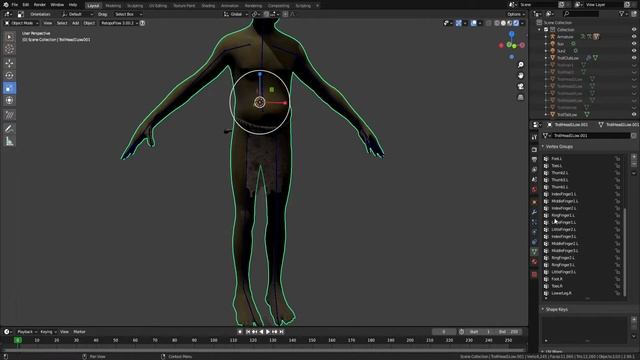Viewport: 640px width, 360px height.
Task: Open the Scene properties tab
Action: (534, 180)
